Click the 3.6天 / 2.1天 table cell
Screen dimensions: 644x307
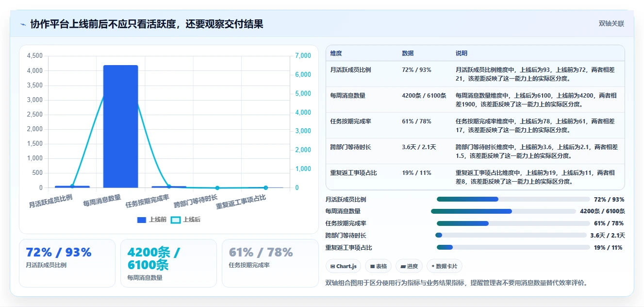(x=419, y=147)
